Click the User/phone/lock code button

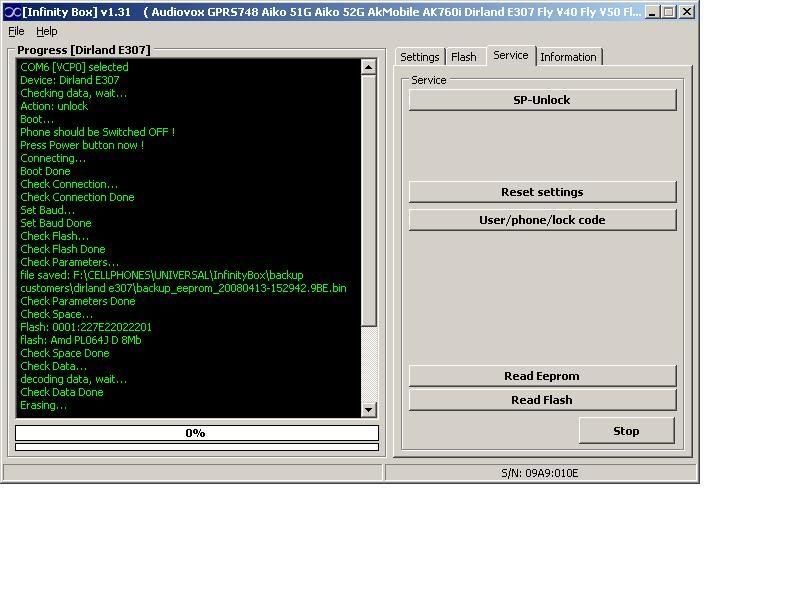[x=542, y=220]
